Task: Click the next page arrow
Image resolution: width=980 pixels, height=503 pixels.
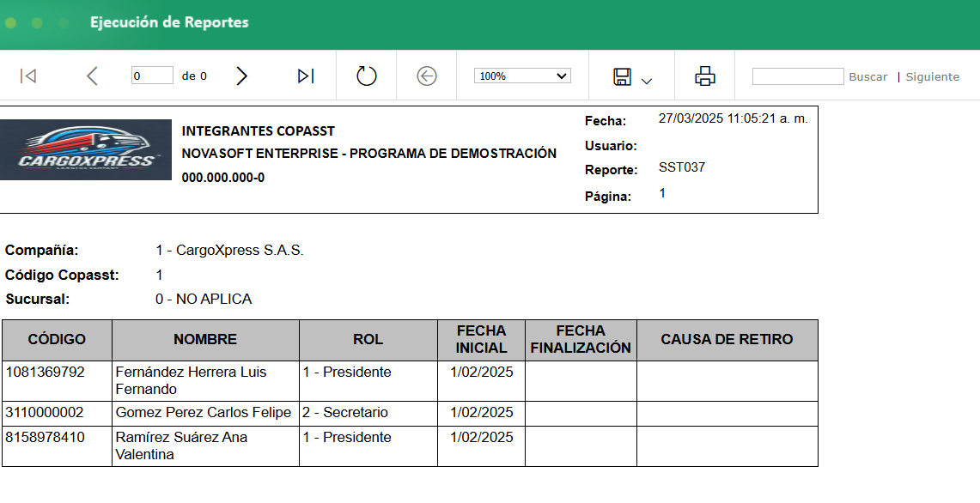Action: point(241,76)
